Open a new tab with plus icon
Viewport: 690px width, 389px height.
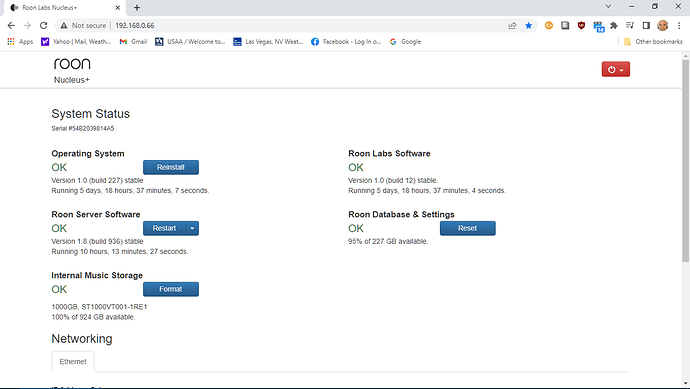tap(137, 7)
